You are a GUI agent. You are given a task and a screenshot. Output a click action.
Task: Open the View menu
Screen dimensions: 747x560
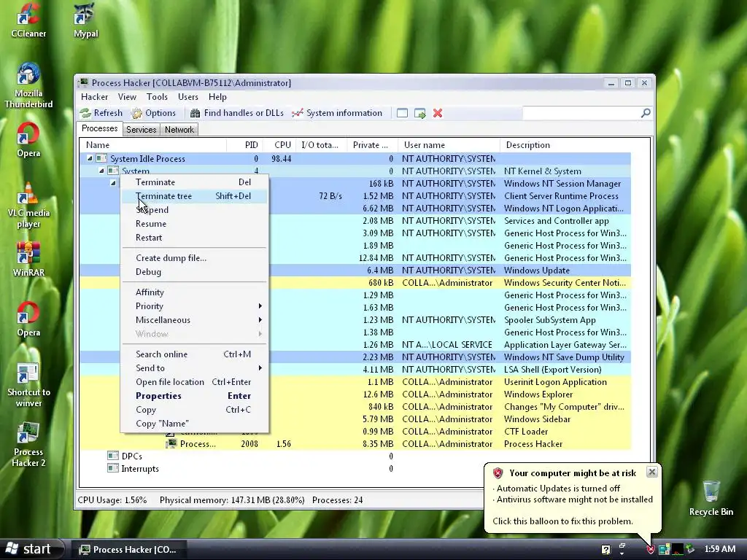click(127, 97)
